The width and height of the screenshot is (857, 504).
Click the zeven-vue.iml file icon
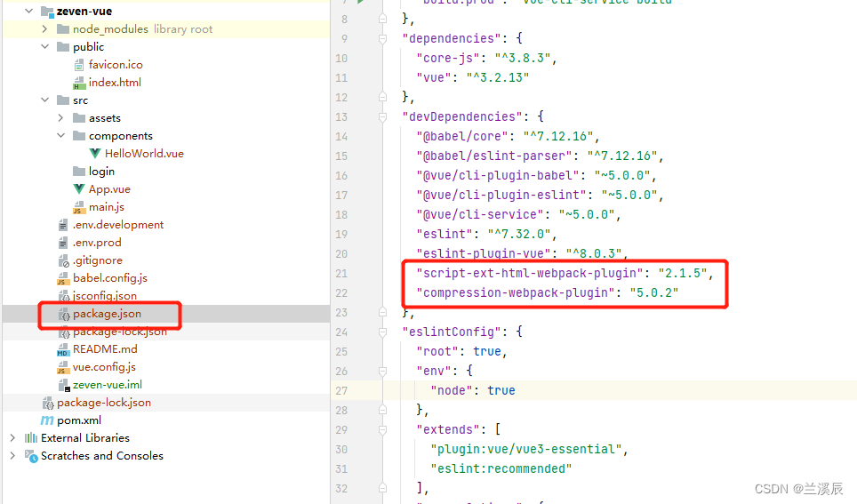click(x=64, y=385)
